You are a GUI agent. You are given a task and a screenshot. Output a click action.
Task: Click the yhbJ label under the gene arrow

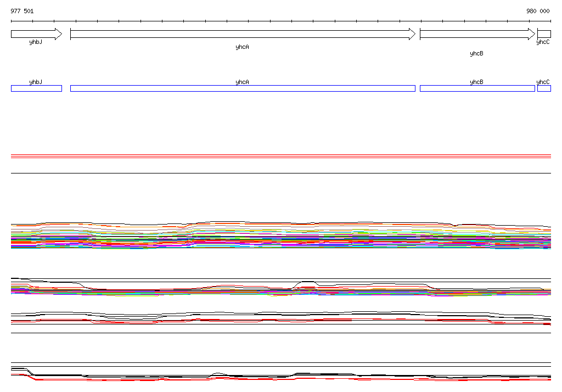[x=36, y=42]
